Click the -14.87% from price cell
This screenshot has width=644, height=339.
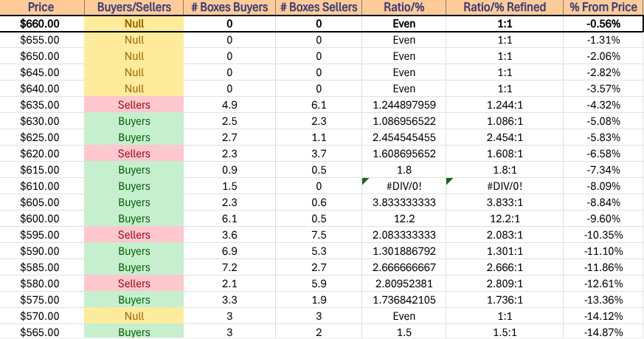click(603, 332)
